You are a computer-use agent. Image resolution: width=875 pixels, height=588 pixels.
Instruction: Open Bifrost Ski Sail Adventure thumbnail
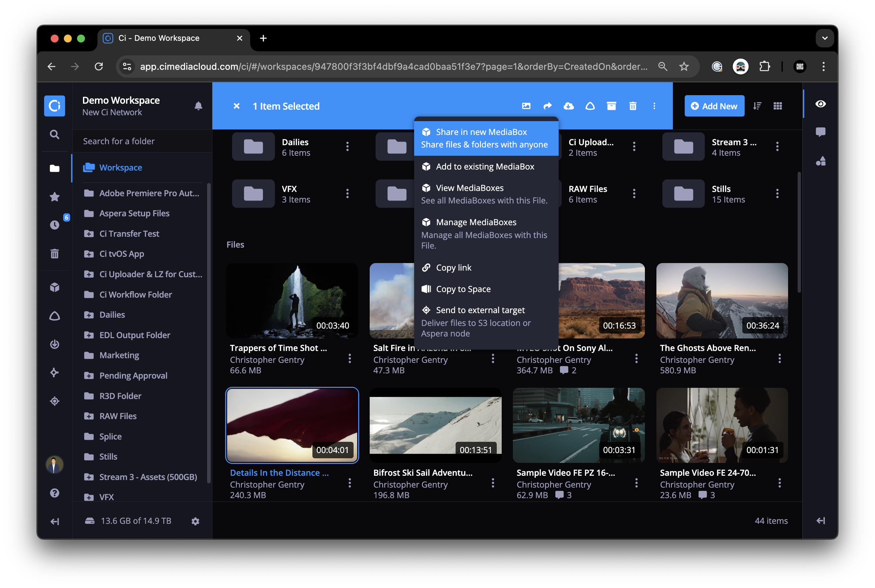pyautogui.click(x=435, y=425)
